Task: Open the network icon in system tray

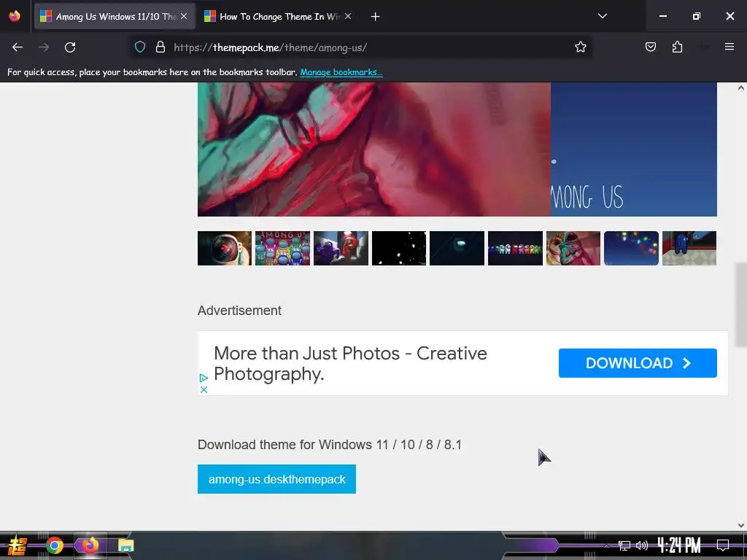Action: pos(624,545)
